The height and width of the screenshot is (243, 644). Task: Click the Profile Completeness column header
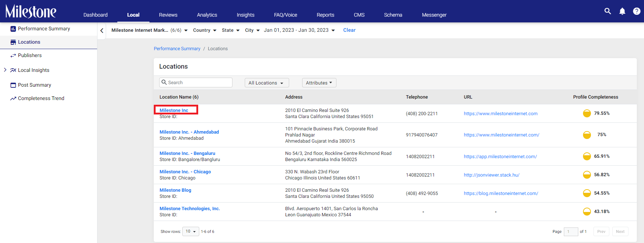pos(596,97)
